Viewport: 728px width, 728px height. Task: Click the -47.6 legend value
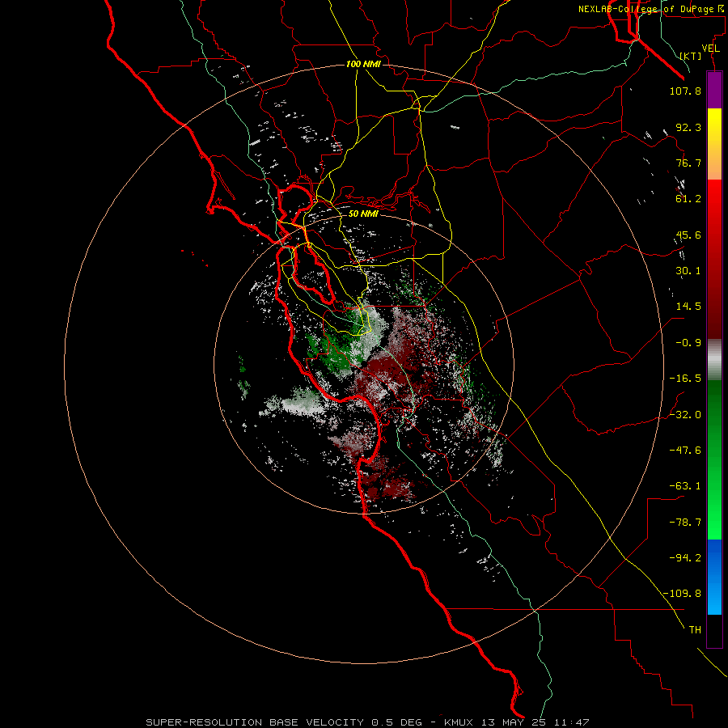click(685, 451)
